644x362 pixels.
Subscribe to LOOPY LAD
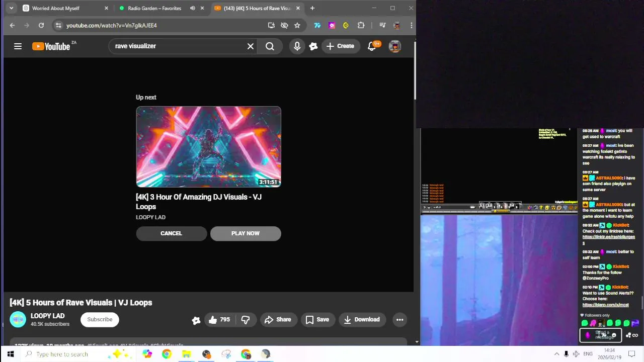(100, 319)
